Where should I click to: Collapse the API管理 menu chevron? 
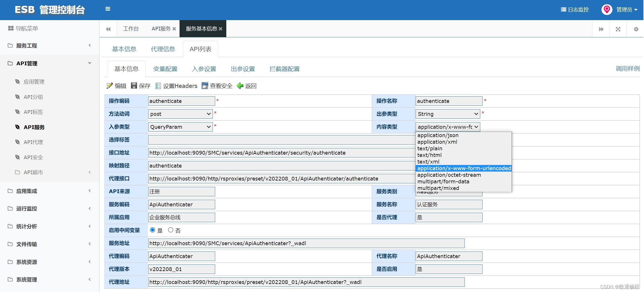pos(90,63)
